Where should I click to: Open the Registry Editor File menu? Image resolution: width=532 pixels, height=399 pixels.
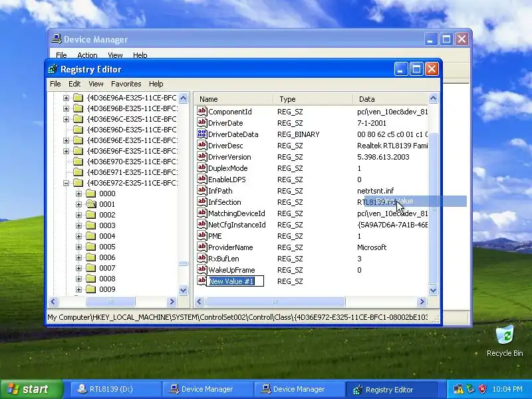(55, 84)
